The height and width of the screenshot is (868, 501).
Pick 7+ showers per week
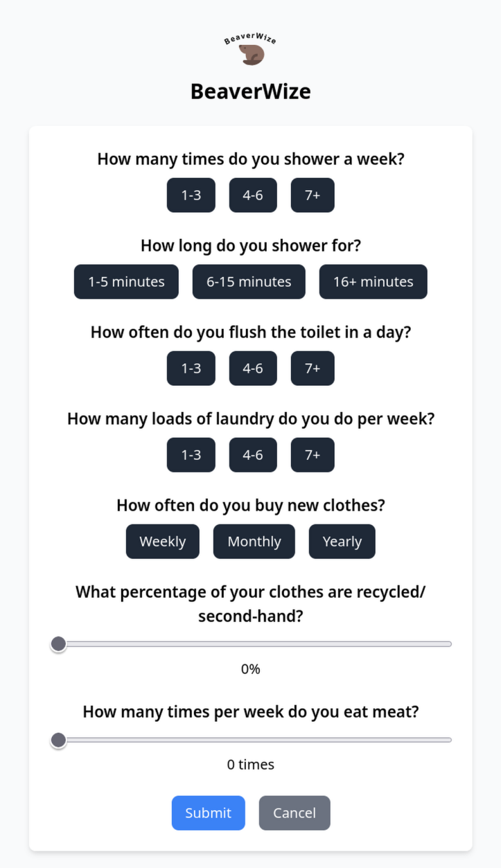click(x=313, y=195)
